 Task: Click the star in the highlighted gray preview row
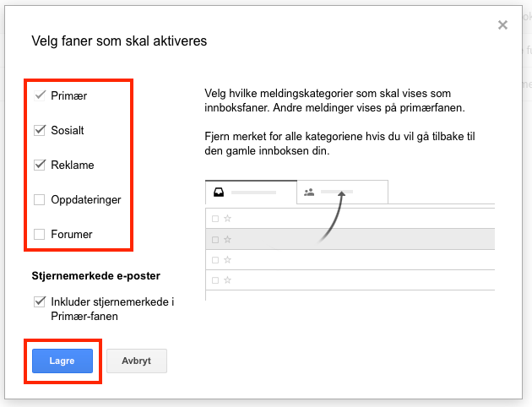click(x=227, y=240)
